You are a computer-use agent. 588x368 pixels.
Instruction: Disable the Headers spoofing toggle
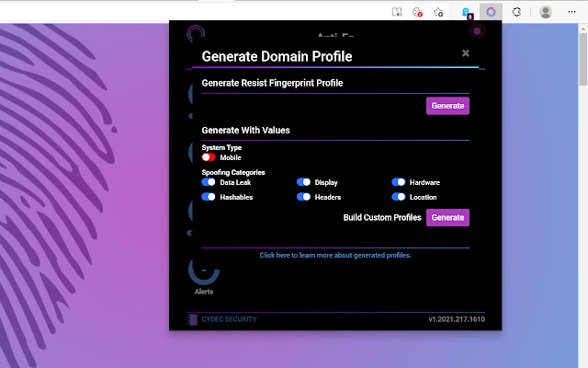pos(303,197)
